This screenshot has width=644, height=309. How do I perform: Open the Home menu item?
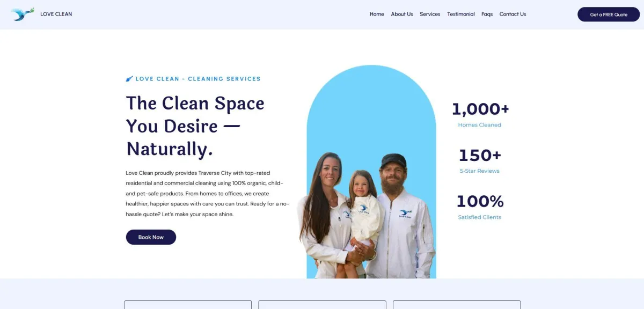tap(377, 14)
